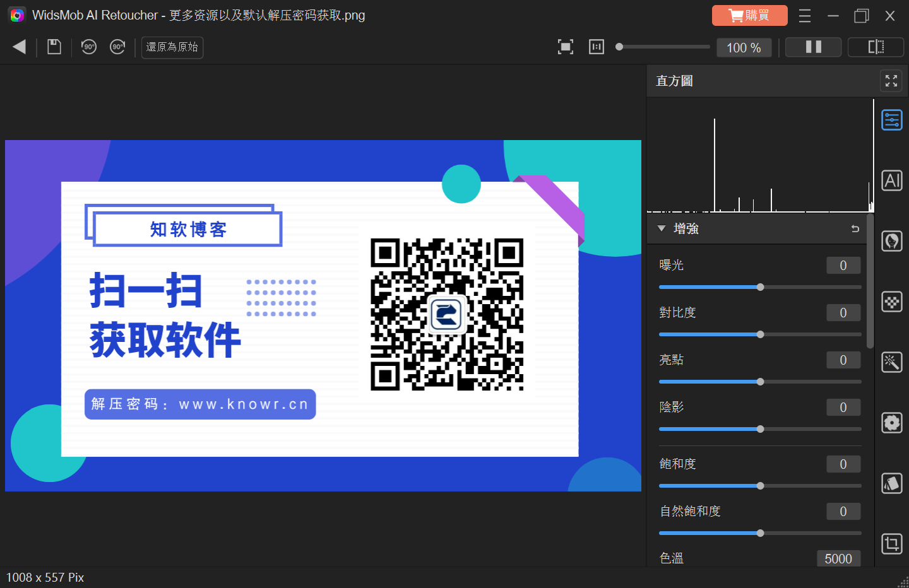This screenshot has height=588, width=909.
Task: Switch to side-by-side compare view
Action: pyautogui.click(x=813, y=47)
